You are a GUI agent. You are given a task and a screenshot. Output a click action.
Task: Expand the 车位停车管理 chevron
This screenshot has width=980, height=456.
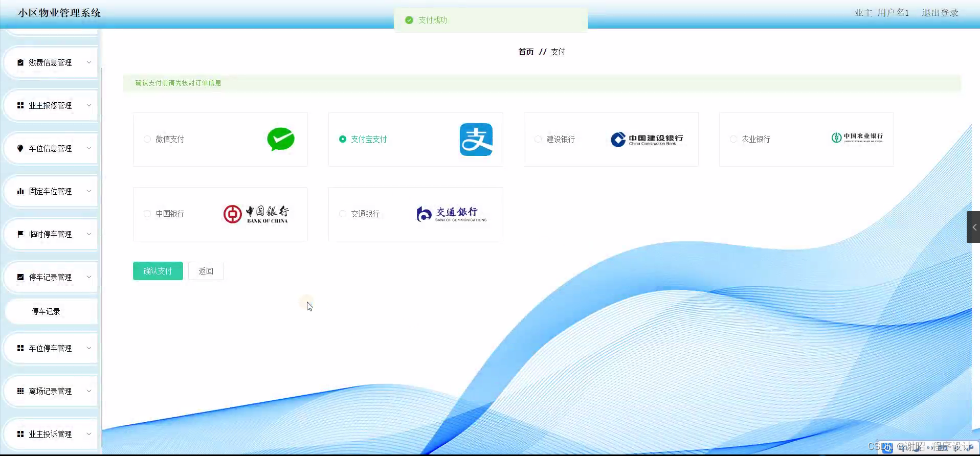pyautogui.click(x=89, y=348)
